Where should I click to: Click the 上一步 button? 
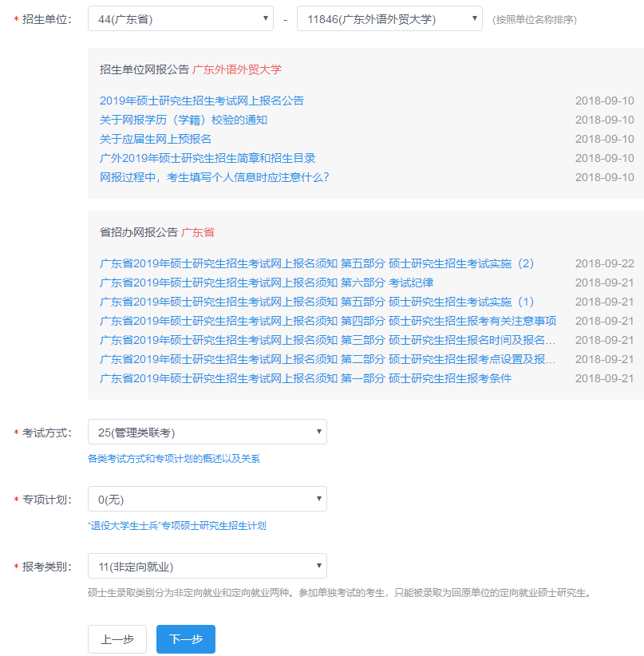pyautogui.click(x=117, y=639)
